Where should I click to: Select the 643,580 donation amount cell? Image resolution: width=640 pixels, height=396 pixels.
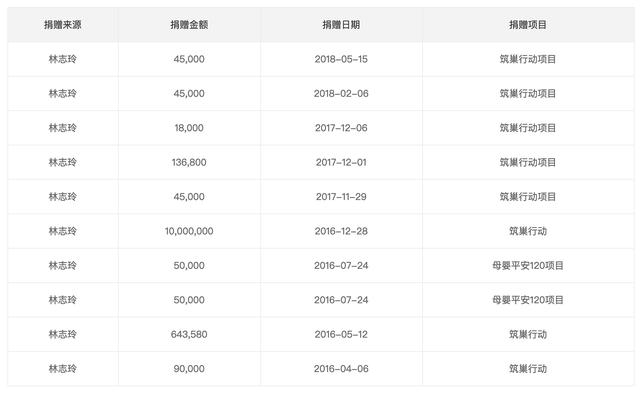click(x=189, y=334)
